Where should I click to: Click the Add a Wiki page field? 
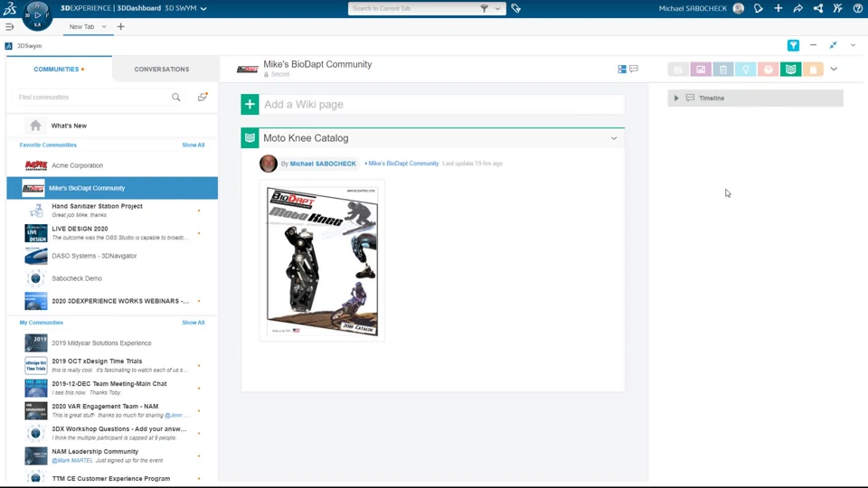click(442, 104)
